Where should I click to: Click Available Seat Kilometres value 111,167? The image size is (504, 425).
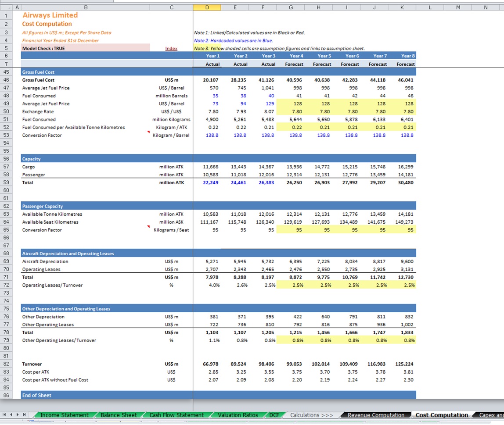pyautogui.click(x=209, y=222)
